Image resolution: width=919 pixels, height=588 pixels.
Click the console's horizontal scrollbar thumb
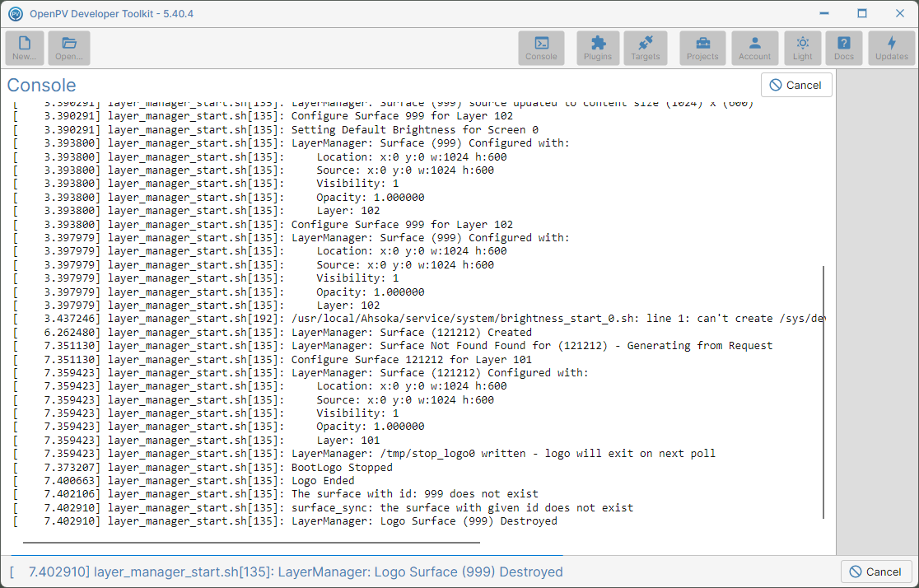tap(251, 543)
